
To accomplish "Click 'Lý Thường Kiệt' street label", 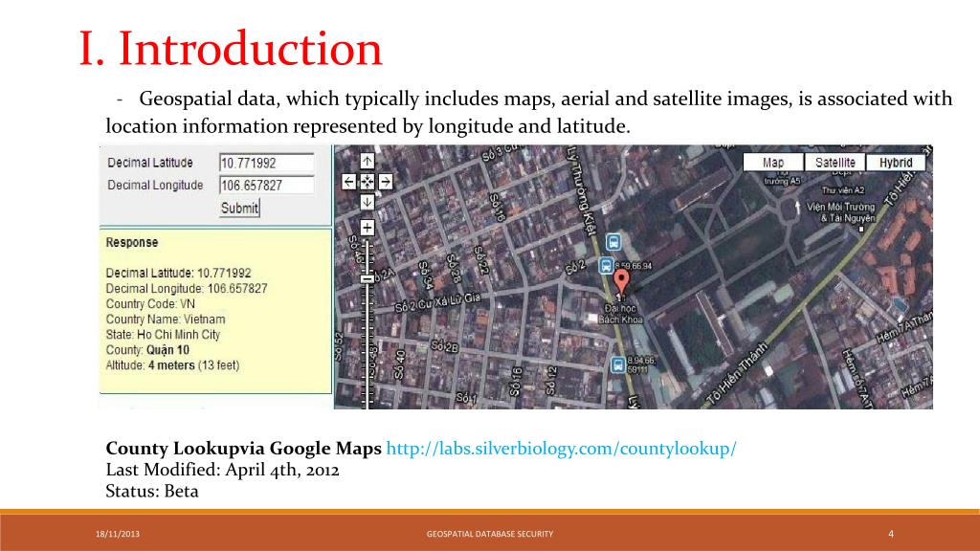I will click(581, 190).
